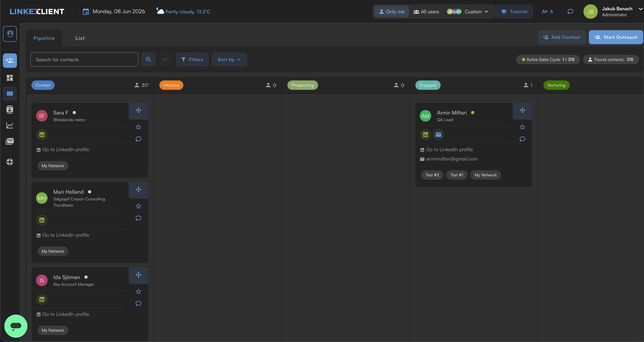The width and height of the screenshot is (644, 342).
Task: Click the Add Contact button
Action: 562,37
